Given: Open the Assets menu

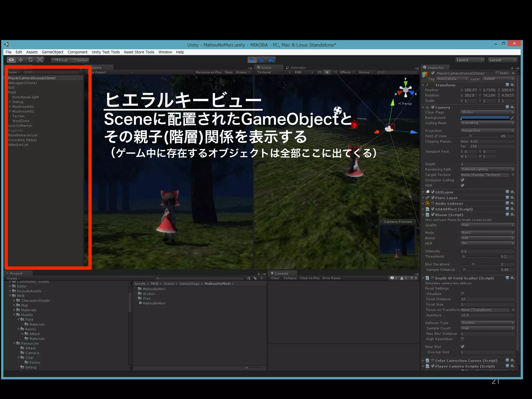Looking at the screenshot, I should coord(32,52).
